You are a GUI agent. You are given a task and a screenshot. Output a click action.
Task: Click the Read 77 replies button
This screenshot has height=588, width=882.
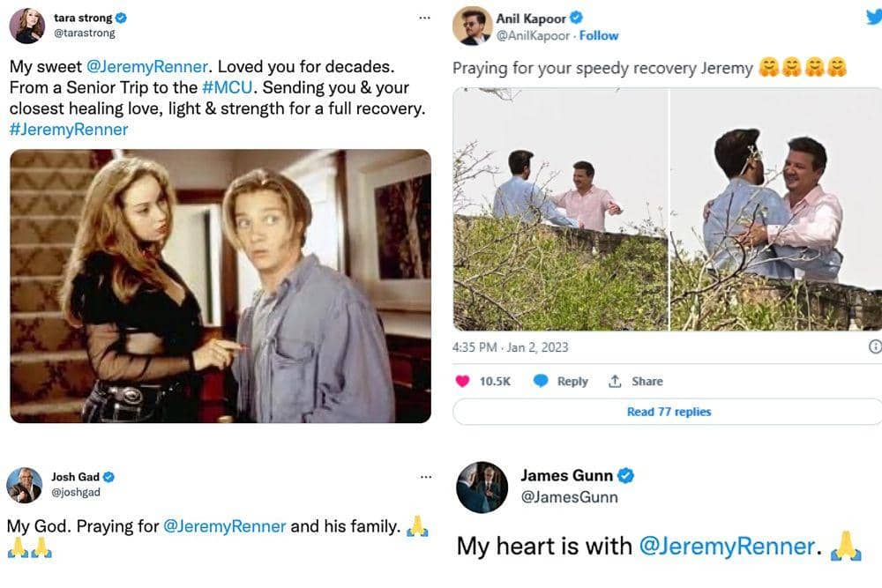pos(668,412)
